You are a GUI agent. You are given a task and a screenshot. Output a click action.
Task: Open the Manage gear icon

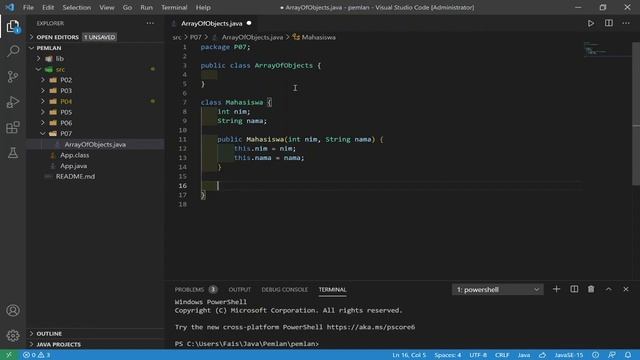tap(13, 336)
